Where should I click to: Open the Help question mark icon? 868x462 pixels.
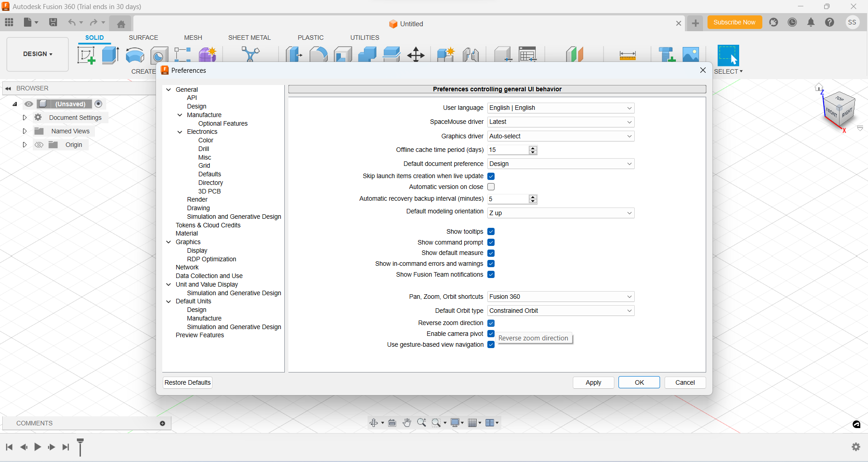830,22
